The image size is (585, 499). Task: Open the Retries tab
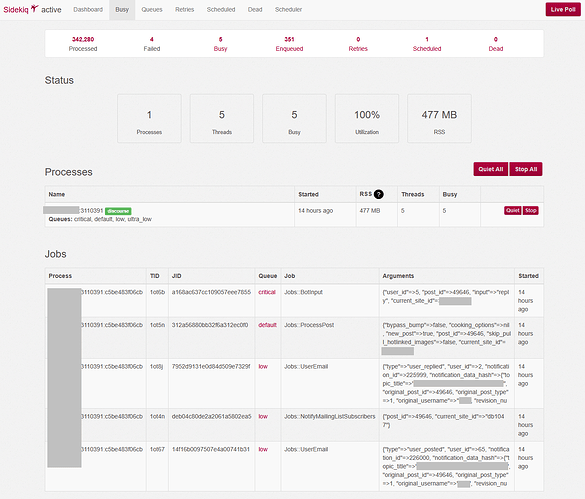[185, 10]
